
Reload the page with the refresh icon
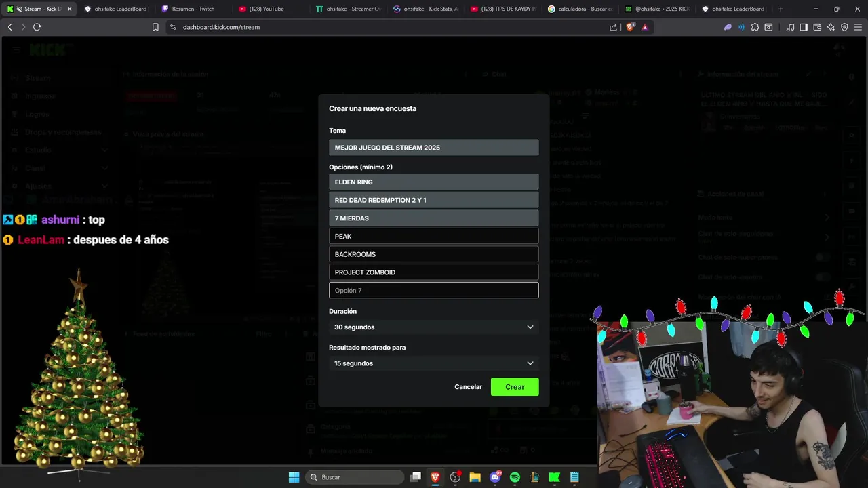click(37, 27)
